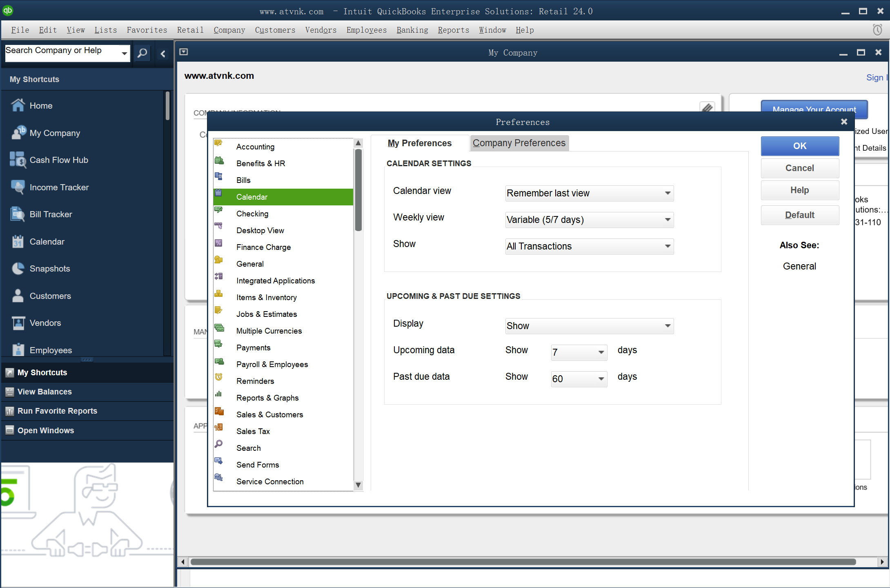
Task: Click the Cash Flow Hub icon
Action: [x=18, y=159]
